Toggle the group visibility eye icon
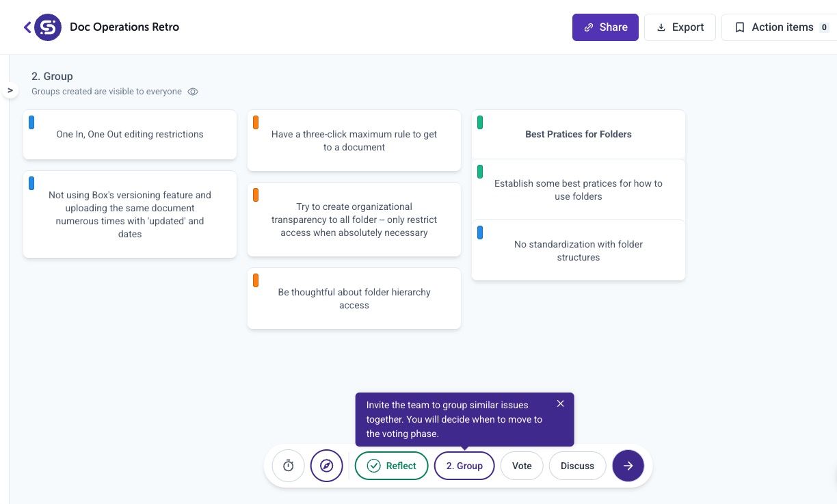The height and width of the screenshot is (504, 837). [x=193, y=92]
